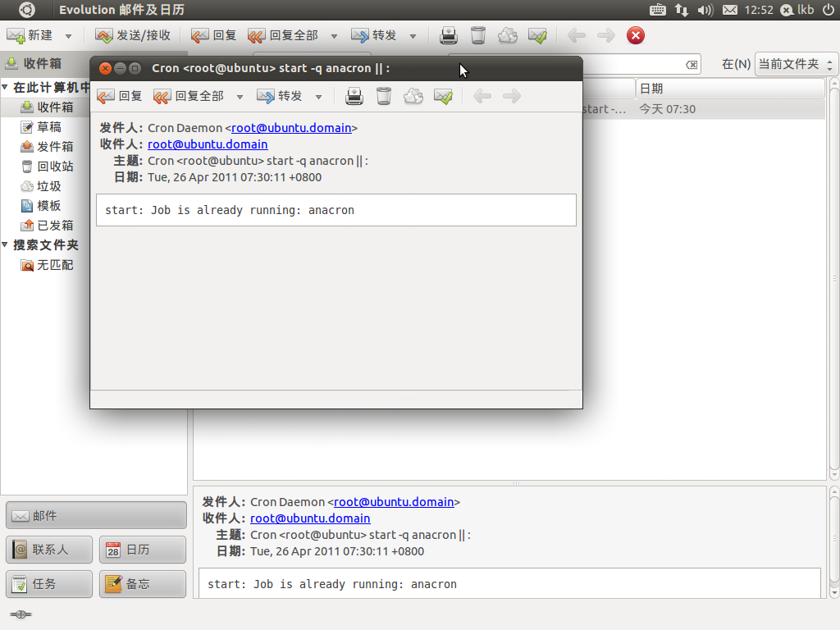Click Reply All (回复全部) in main window toolbar

tap(283, 36)
